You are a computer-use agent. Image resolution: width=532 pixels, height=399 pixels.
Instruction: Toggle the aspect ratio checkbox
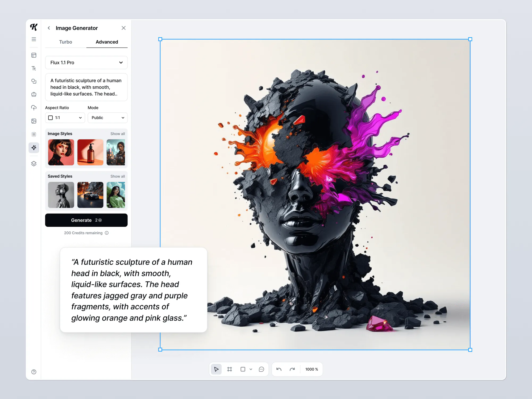tap(51, 118)
